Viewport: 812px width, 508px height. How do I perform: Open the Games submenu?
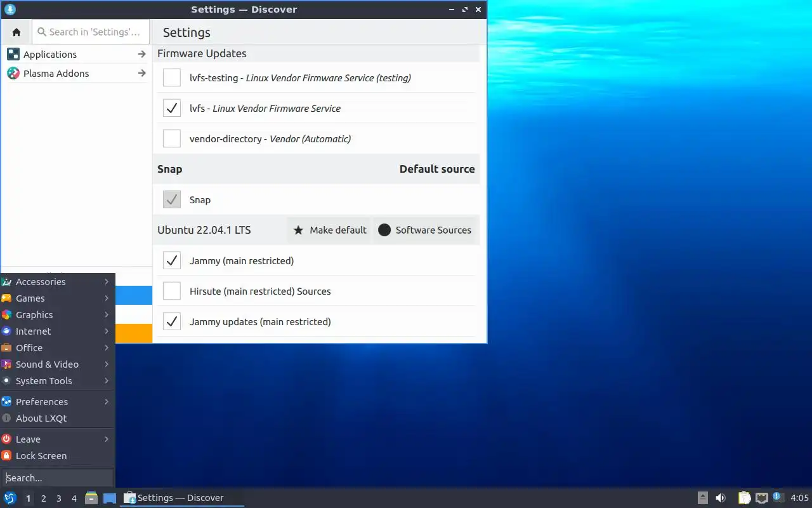pos(57,298)
